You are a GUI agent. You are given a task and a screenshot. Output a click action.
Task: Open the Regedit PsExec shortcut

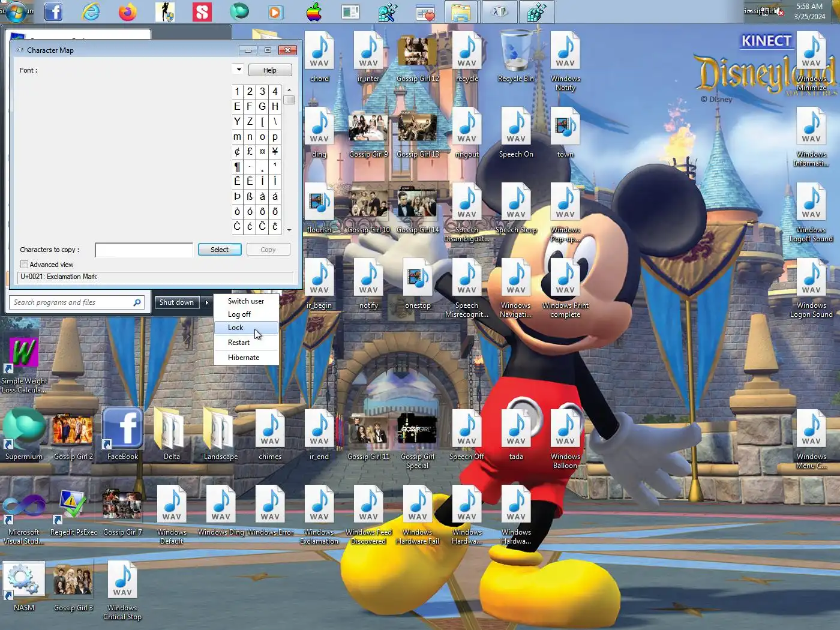click(73, 511)
